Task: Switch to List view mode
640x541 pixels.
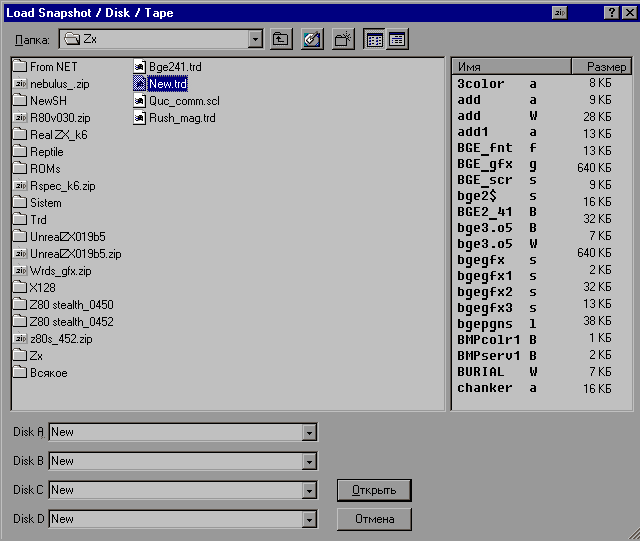Action: click(375, 39)
